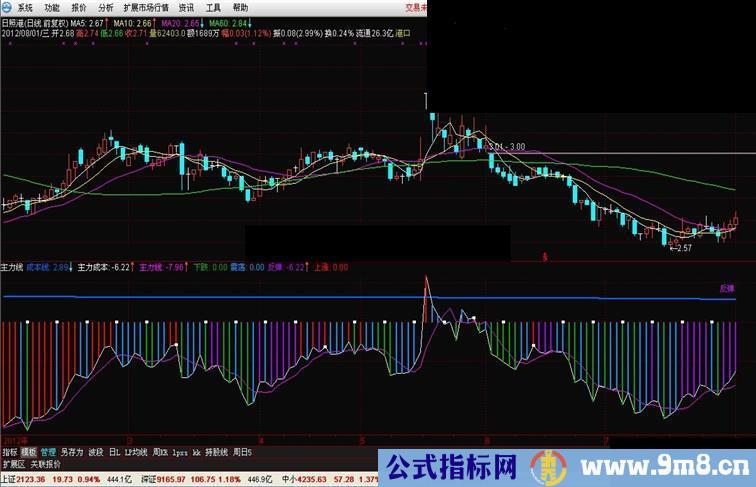Open 关联报价 related quotes
Viewport: 756px width, 487px height.
(x=44, y=464)
